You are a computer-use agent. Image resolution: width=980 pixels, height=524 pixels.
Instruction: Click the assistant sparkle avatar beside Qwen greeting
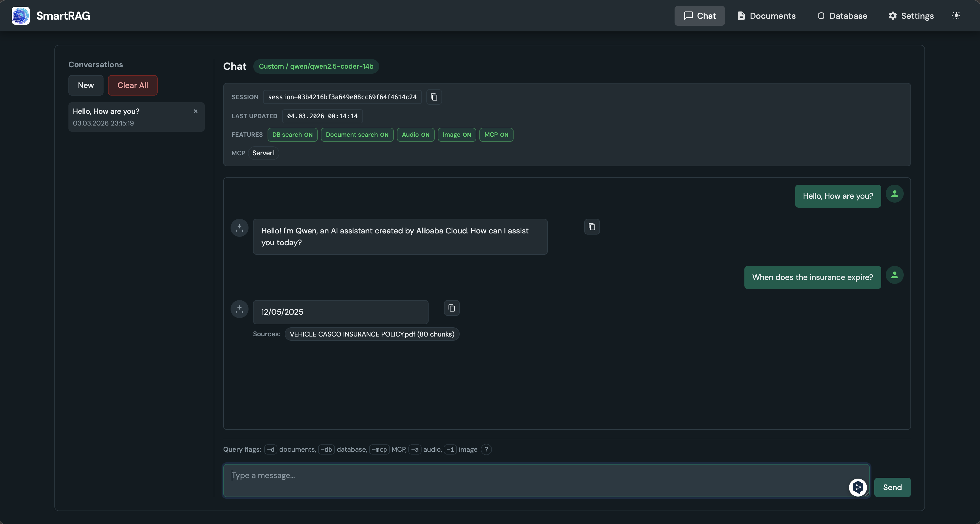[x=239, y=228]
